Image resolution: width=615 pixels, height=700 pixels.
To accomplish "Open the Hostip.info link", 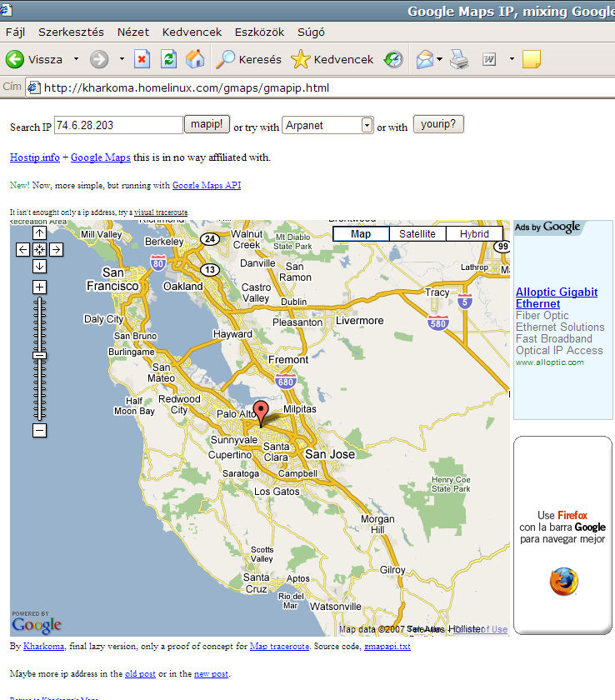I will point(35,157).
